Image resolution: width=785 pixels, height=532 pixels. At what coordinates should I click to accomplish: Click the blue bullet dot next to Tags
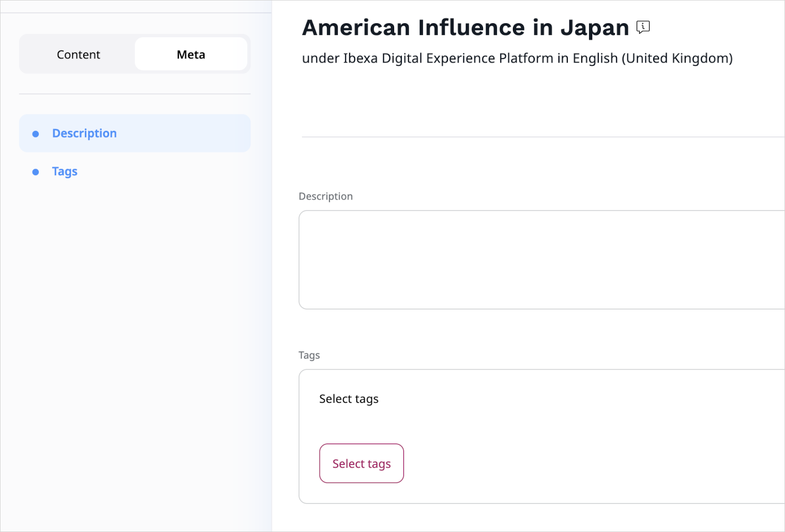(36, 172)
